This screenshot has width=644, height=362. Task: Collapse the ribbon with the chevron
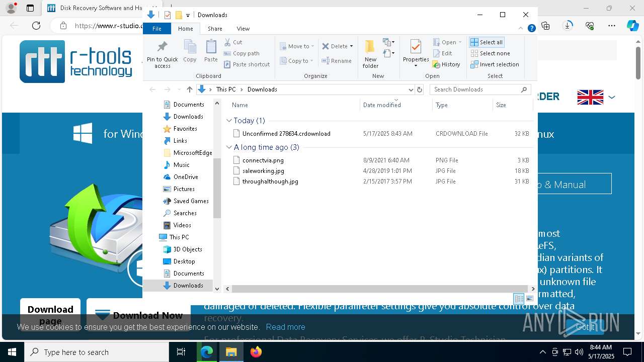[x=521, y=29]
